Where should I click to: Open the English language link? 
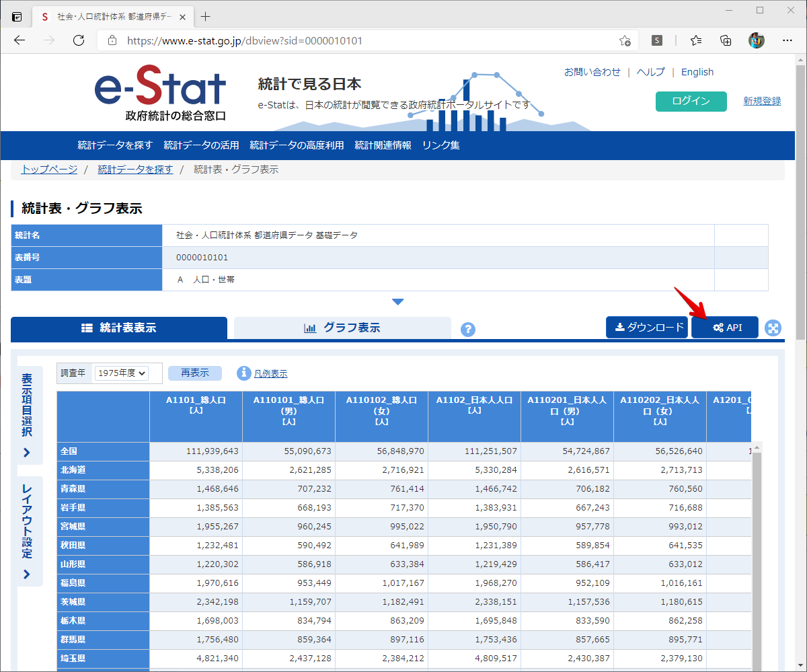pos(697,72)
